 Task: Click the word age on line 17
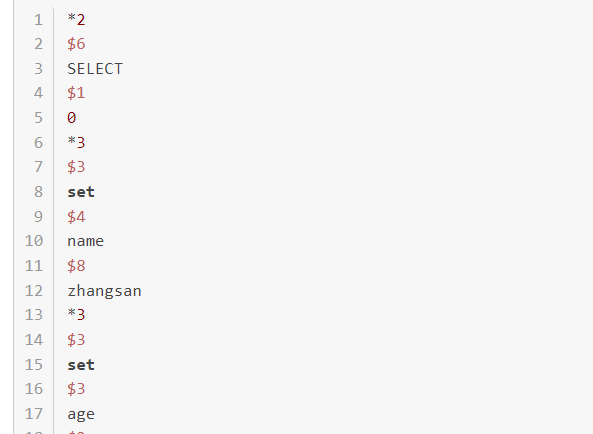point(81,415)
